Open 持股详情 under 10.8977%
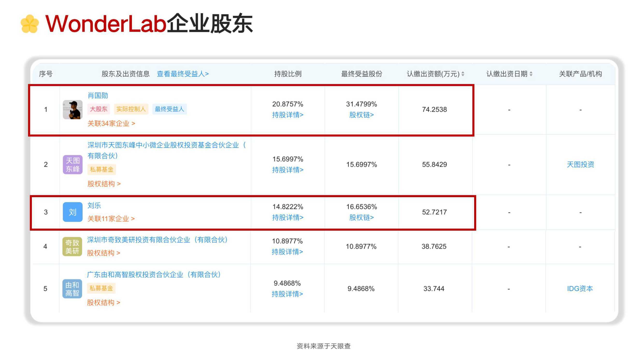 click(287, 252)
